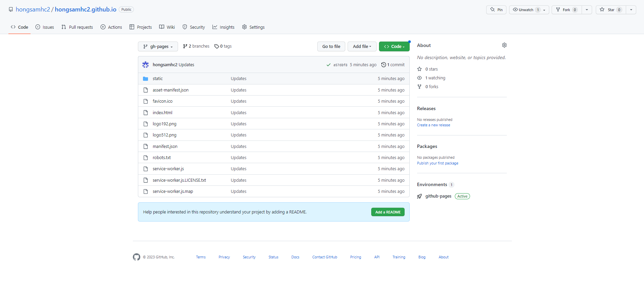Screen dimensions: 644x281
Task: Open commit hash a57d8f8
Action: click(x=340, y=65)
